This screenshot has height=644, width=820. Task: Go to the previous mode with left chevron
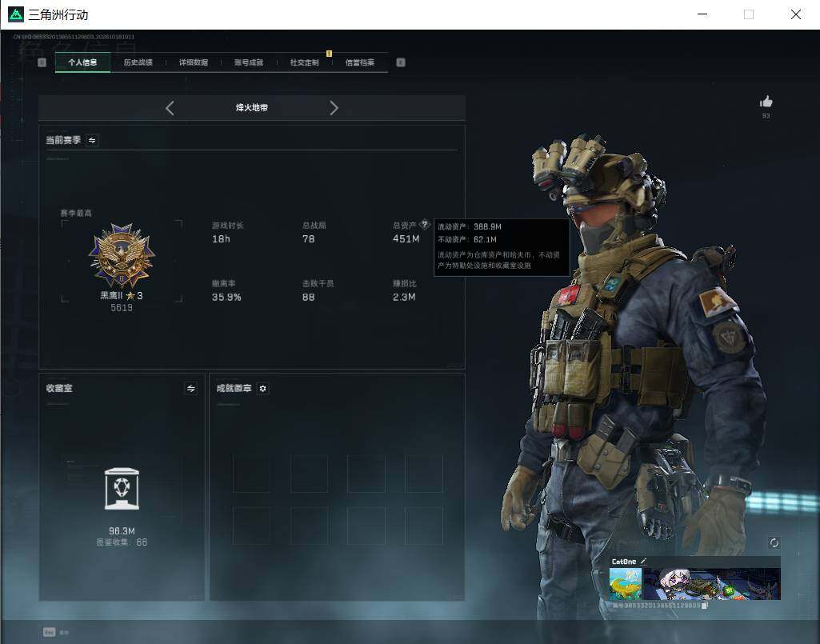[170, 108]
